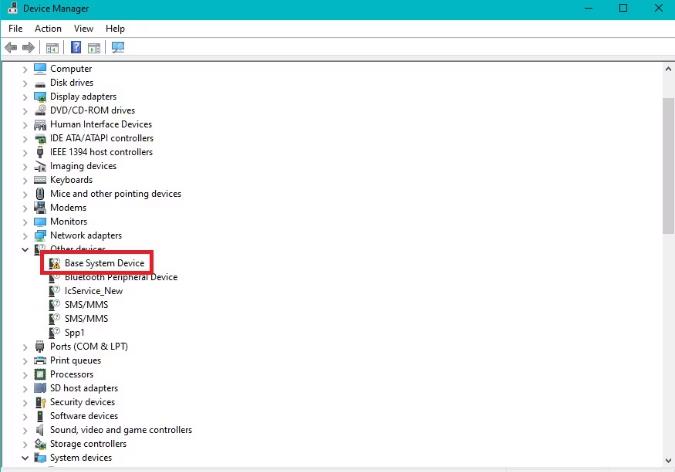Open the File menu
Image resolution: width=675 pixels, height=472 pixels.
click(x=15, y=28)
